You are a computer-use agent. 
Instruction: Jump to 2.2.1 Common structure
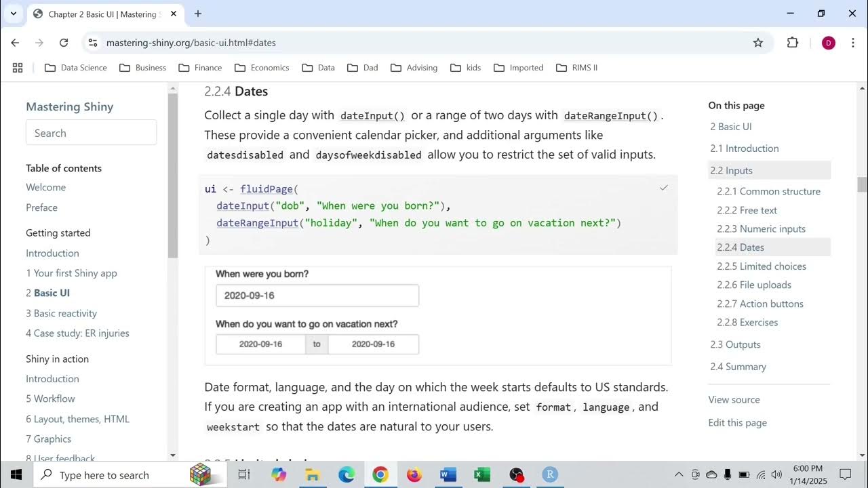[x=768, y=191]
